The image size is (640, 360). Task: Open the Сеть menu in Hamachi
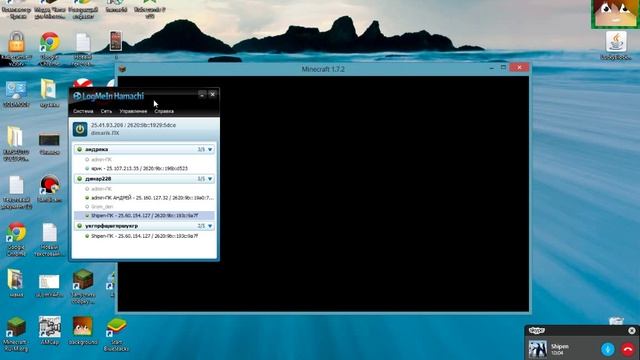click(x=106, y=111)
